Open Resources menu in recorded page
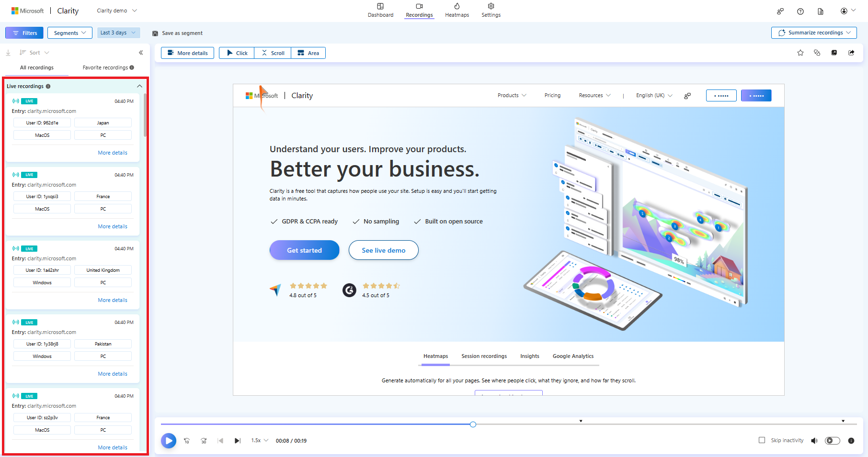The width and height of the screenshot is (868, 457). point(594,95)
